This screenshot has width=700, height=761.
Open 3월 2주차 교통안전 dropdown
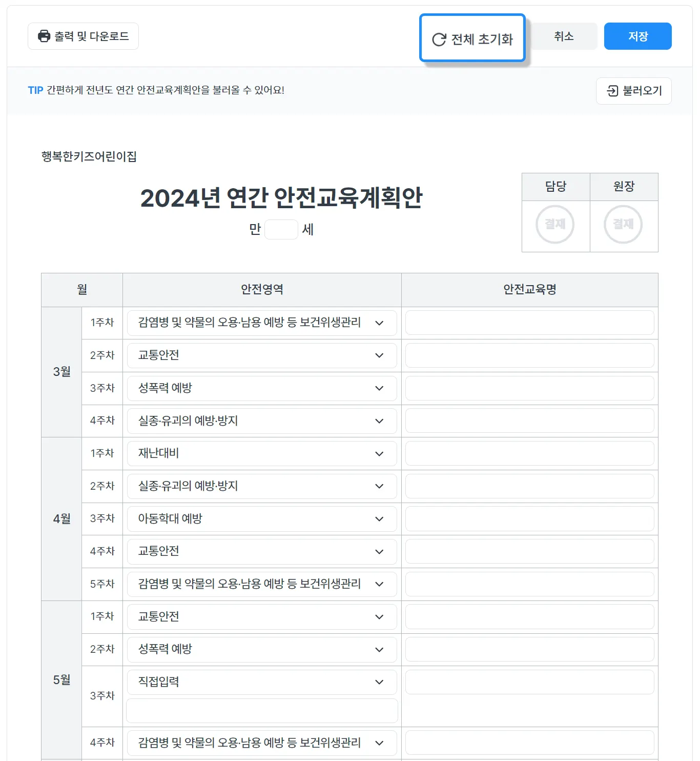[262, 355]
